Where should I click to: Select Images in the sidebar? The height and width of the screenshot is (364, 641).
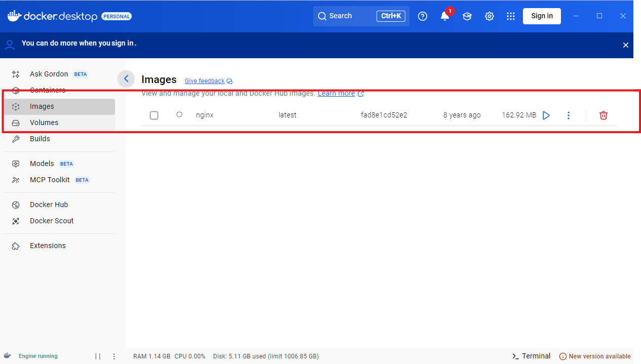[x=59, y=106]
